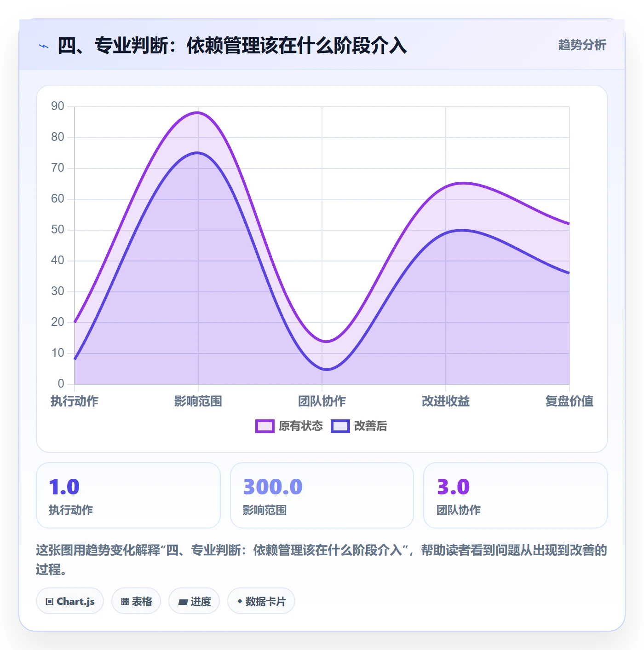644x650 pixels.
Task: Click the purple line peak at 影响范围
Action: pos(198,112)
